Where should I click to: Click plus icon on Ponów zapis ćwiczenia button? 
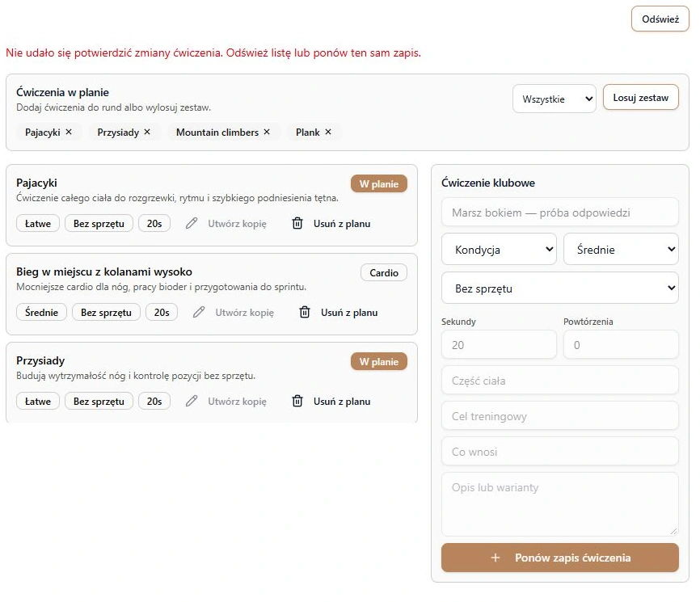[x=495, y=558]
